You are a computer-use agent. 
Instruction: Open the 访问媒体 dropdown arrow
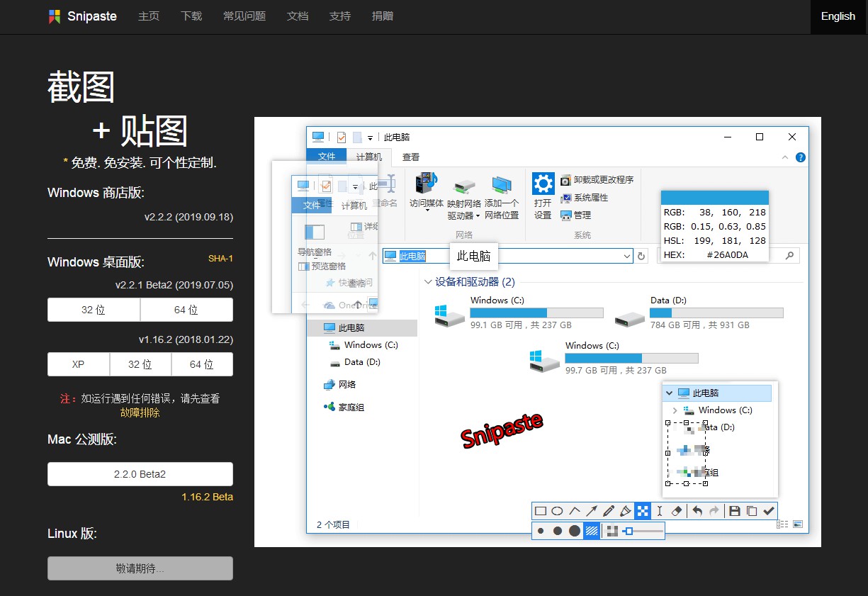(x=427, y=210)
